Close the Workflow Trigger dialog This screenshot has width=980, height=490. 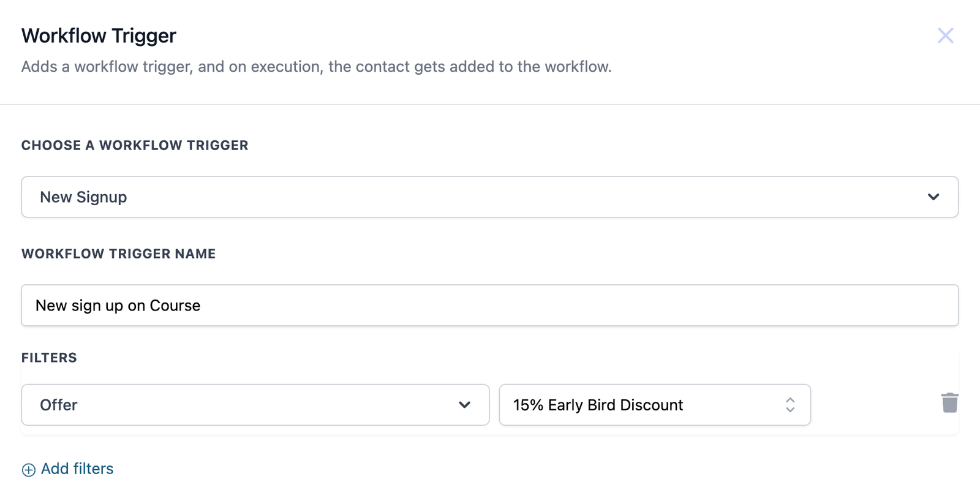945,36
